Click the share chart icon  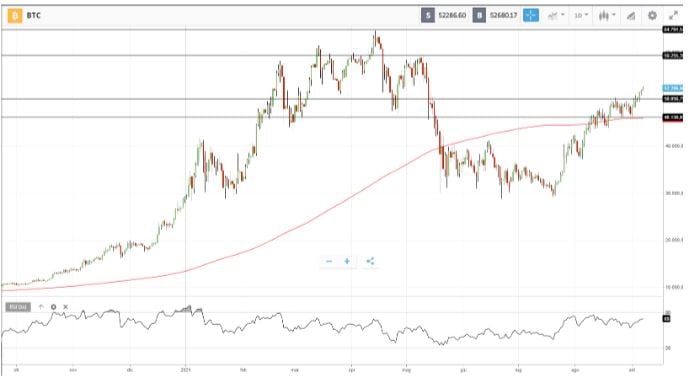coord(370,262)
